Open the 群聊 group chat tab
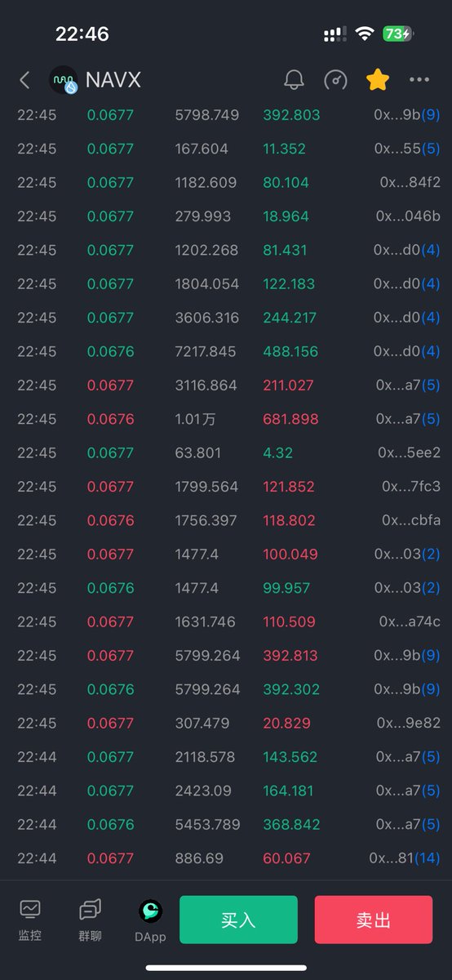 (x=90, y=920)
